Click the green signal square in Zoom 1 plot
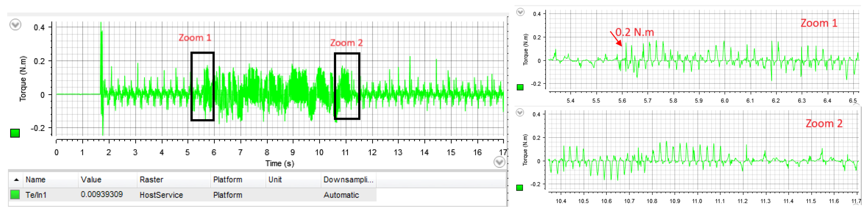The height and width of the screenshot is (214, 868). pyautogui.click(x=520, y=87)
